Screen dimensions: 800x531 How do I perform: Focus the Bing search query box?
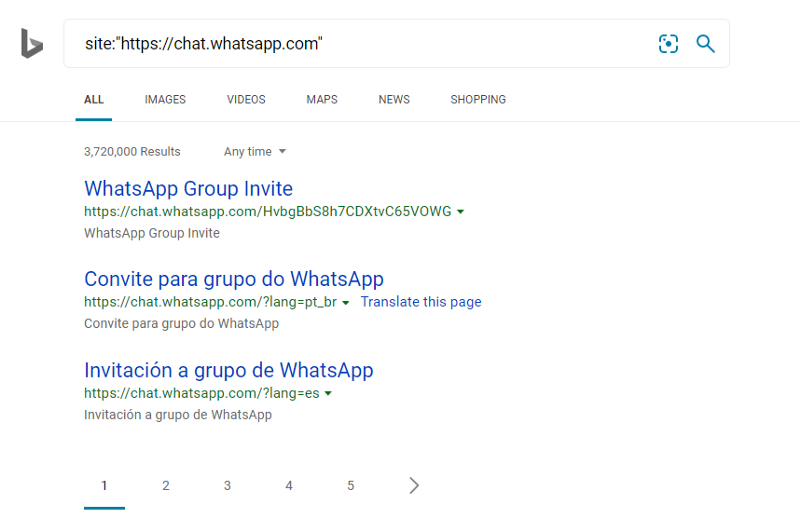396,43
